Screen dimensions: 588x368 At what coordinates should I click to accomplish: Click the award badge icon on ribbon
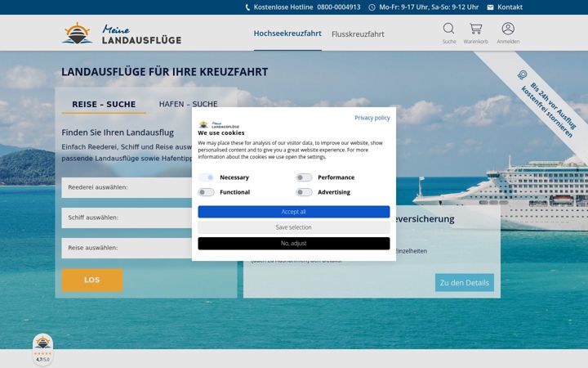pyautogui.click(x=523, y=74)
